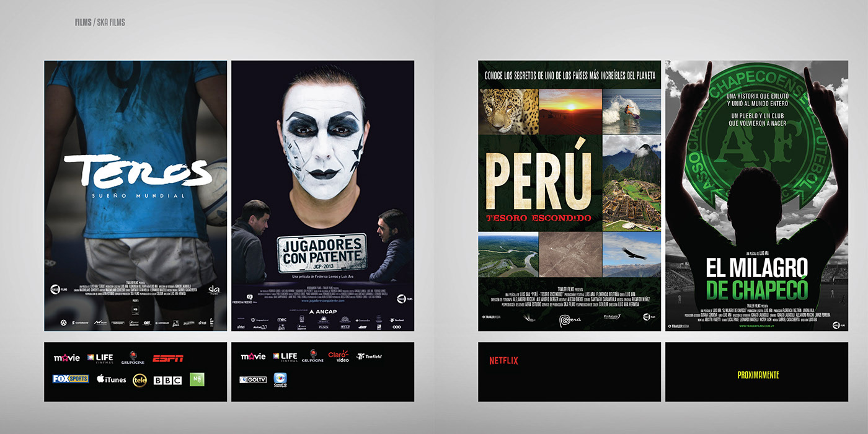The width and height of the screenshot is (868, 434).
Task: Select the SKA FILMS breadcrumb item
Action: click(111, 22)
